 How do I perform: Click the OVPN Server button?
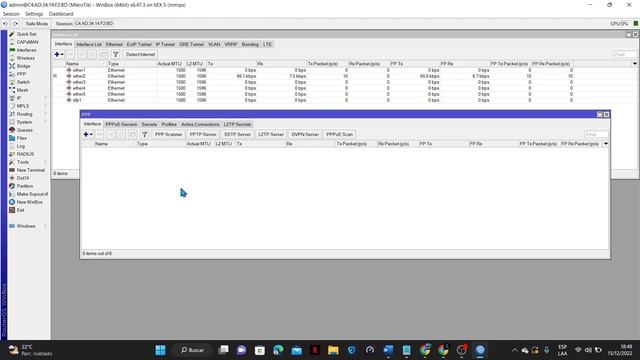(305, 134)
